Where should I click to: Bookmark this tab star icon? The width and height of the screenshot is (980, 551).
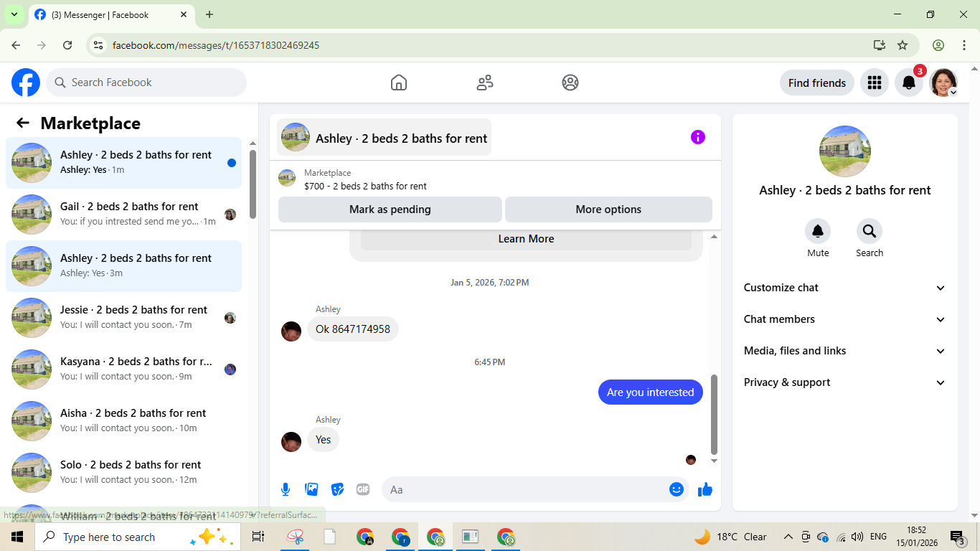[x=903, y=45]
